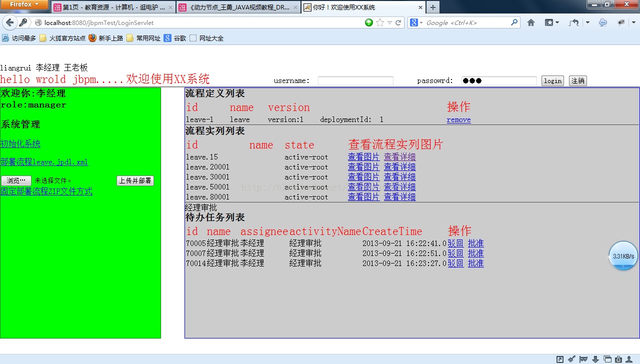
Task: Run search with the magnifier icon
Action: 514,22
